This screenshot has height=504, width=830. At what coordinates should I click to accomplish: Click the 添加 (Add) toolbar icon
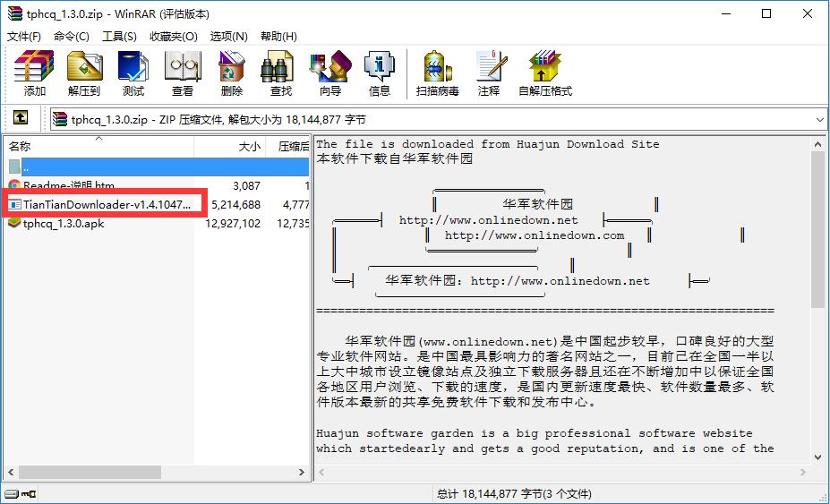34,66
